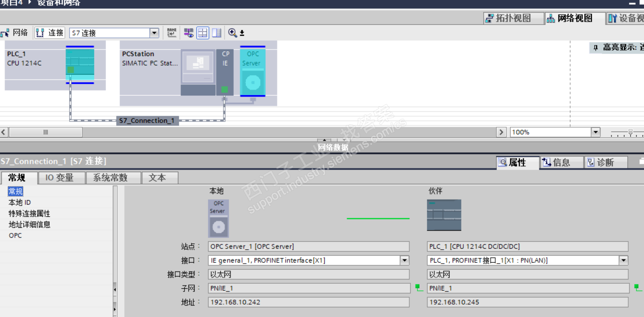Pin the 高亮显示 highlight panel

pyautogui.click(x=596, y=48)
